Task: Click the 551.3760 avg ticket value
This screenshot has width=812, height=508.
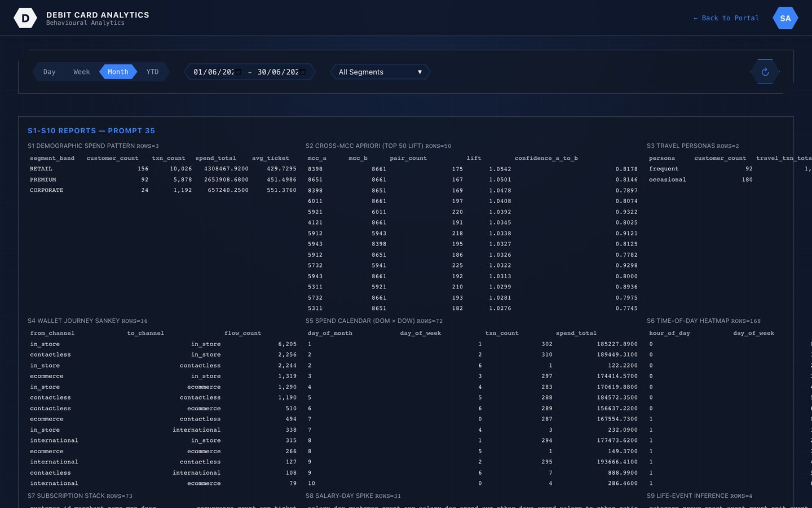Action: 281,190
